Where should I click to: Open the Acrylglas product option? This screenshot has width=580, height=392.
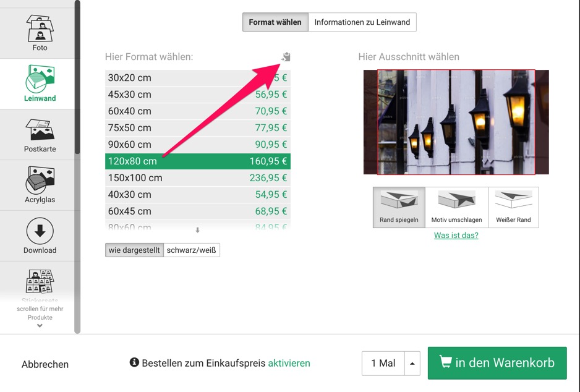[x=40, y=181]
